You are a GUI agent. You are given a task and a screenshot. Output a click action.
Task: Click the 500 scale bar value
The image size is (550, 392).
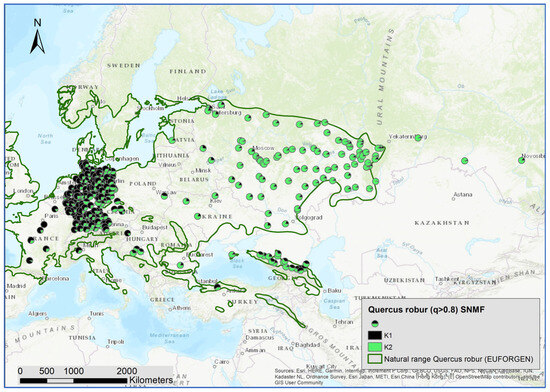47,371
